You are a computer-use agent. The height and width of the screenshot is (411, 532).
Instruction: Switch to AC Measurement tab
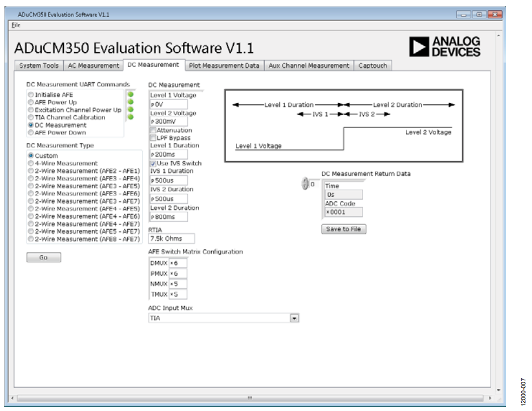tap(93, 65)
